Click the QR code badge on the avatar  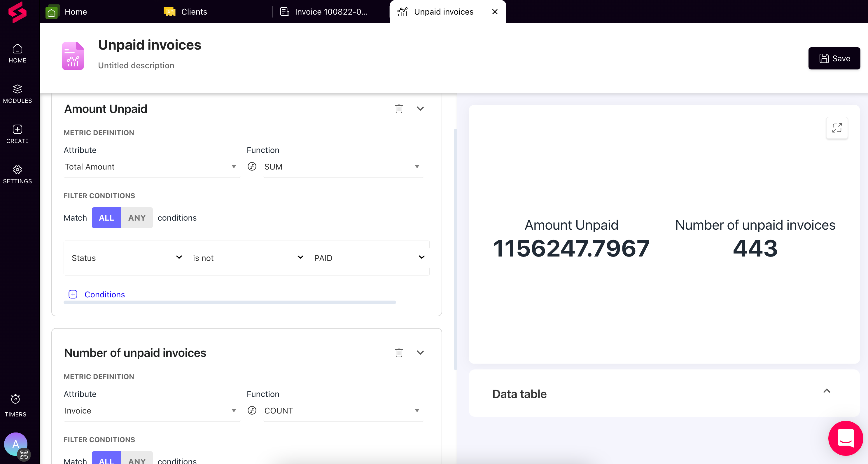point(24,455)
